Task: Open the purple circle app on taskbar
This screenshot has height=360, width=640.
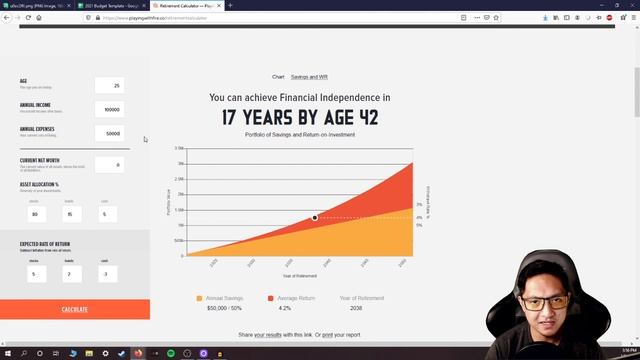Action: [203, 353]
